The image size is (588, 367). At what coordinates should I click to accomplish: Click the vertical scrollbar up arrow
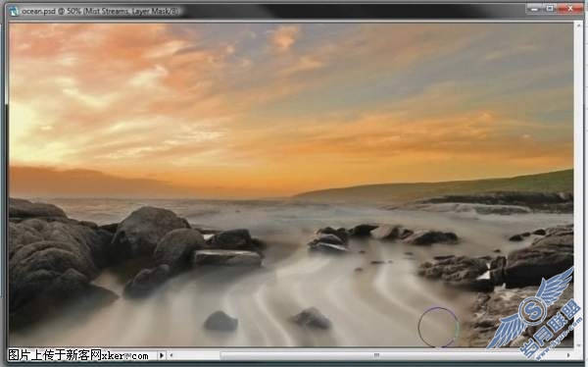pos(577,26)
